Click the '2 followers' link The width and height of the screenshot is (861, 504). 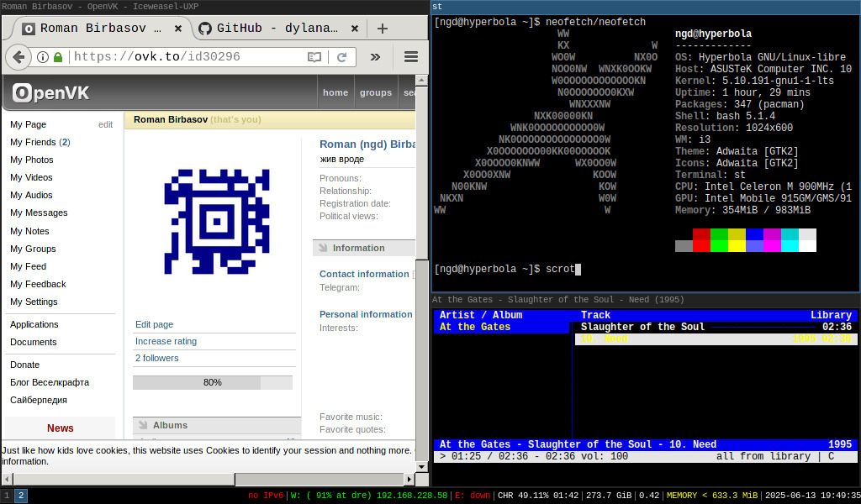point(157,358)
